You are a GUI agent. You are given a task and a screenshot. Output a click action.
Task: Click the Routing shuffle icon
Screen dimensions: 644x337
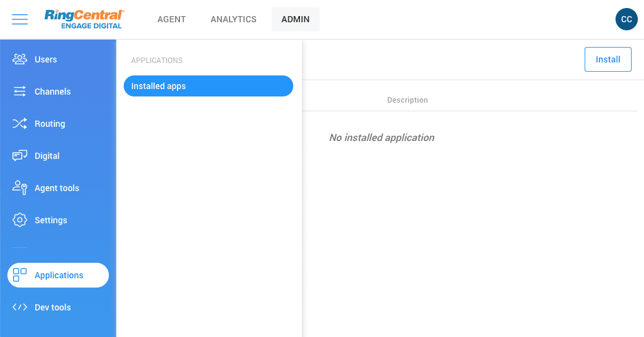(x=20, y=124)
